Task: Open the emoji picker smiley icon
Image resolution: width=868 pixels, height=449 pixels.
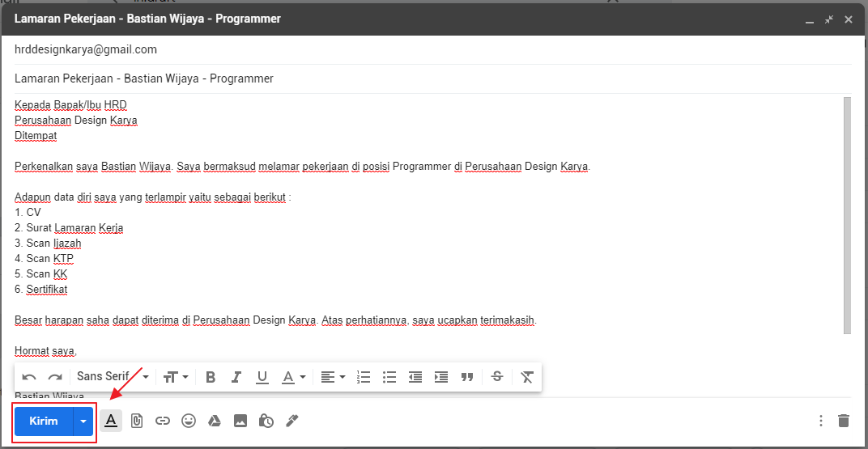Action: [189, 421]
